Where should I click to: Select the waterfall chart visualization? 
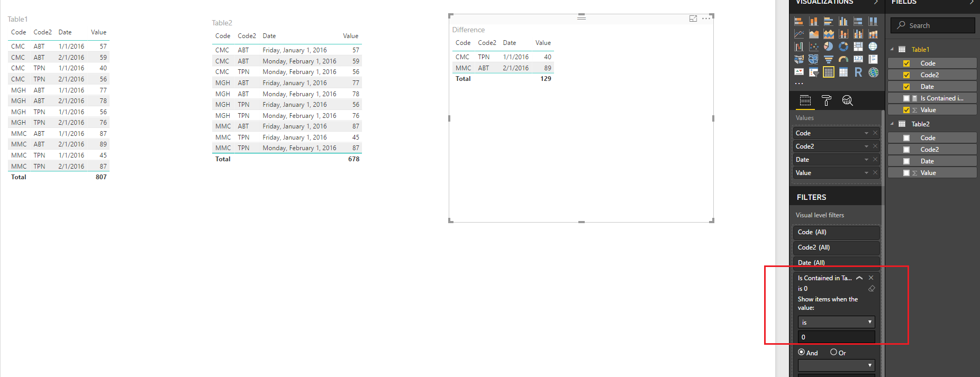[x=799, y=47]
